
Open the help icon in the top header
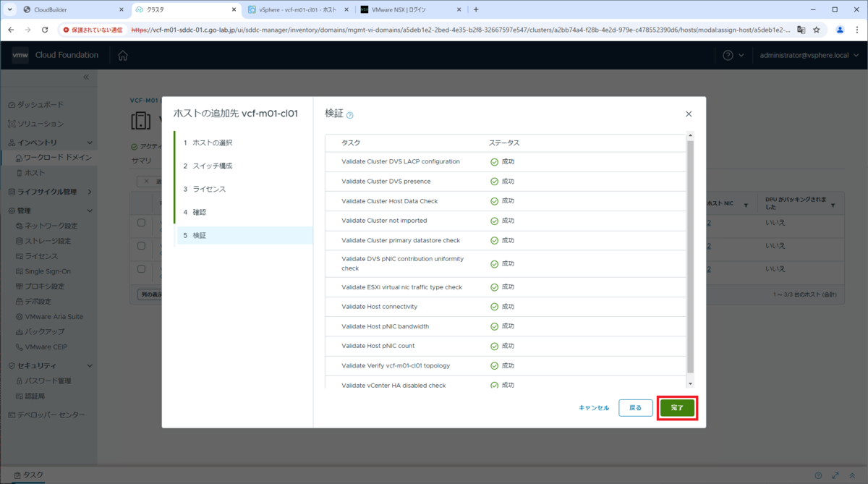[x=728, y=56]
